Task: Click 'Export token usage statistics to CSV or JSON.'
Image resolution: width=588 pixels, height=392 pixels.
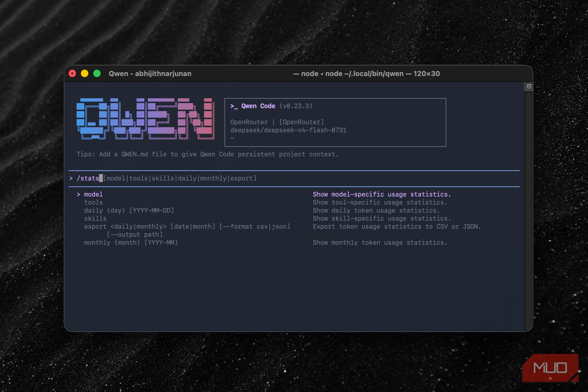Action: click(397, 227)
